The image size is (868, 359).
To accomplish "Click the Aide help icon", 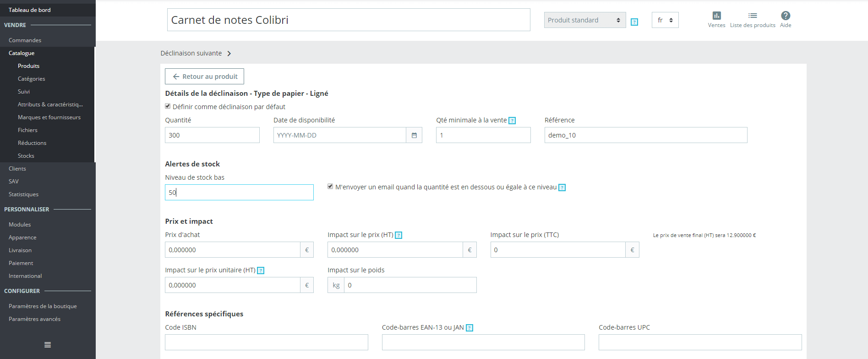I will (786, 16).
